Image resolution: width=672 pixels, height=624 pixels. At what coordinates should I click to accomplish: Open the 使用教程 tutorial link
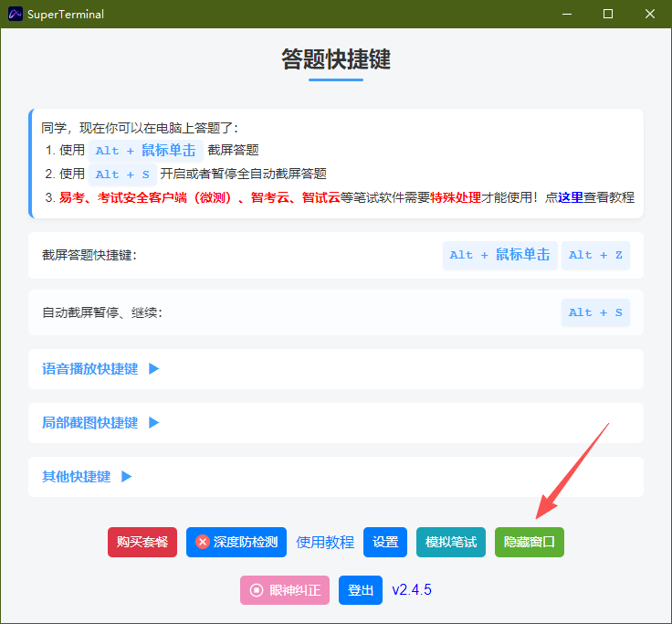[x=325, y=542]
